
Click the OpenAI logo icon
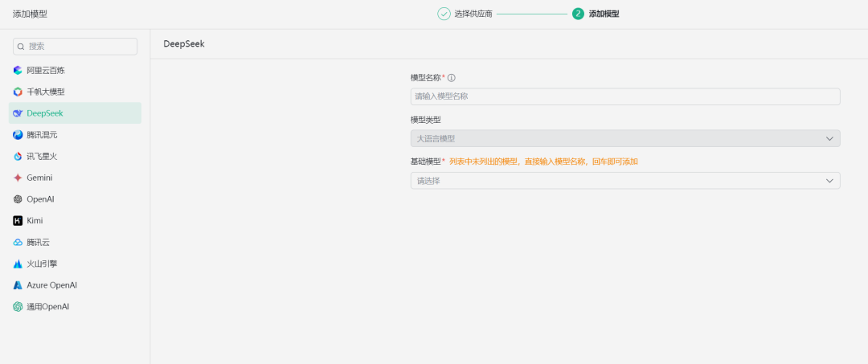(x=18, y=199)
